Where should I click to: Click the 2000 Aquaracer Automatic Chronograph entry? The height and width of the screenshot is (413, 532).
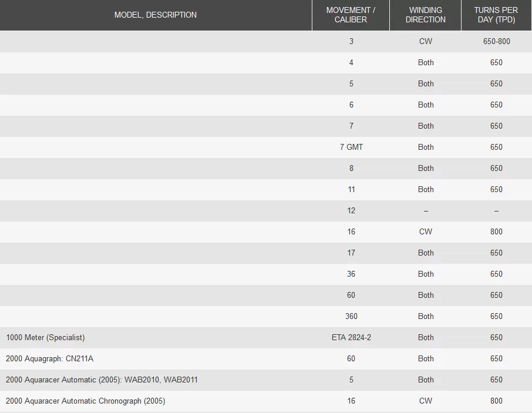pyautogui.click(x=86, y=401)
